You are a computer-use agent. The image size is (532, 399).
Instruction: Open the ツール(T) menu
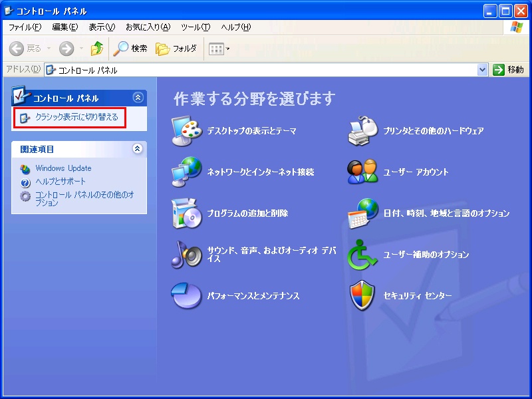[x=195, y=27]
